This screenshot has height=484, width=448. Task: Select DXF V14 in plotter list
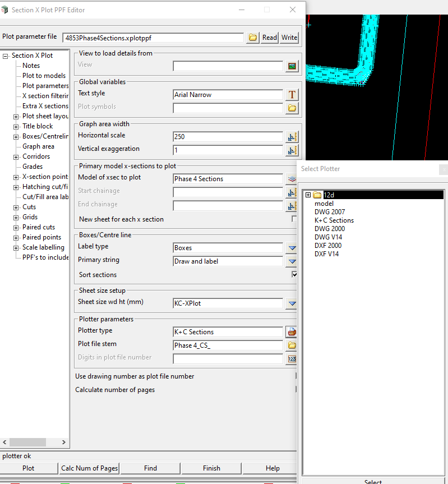tap(326, 253)
